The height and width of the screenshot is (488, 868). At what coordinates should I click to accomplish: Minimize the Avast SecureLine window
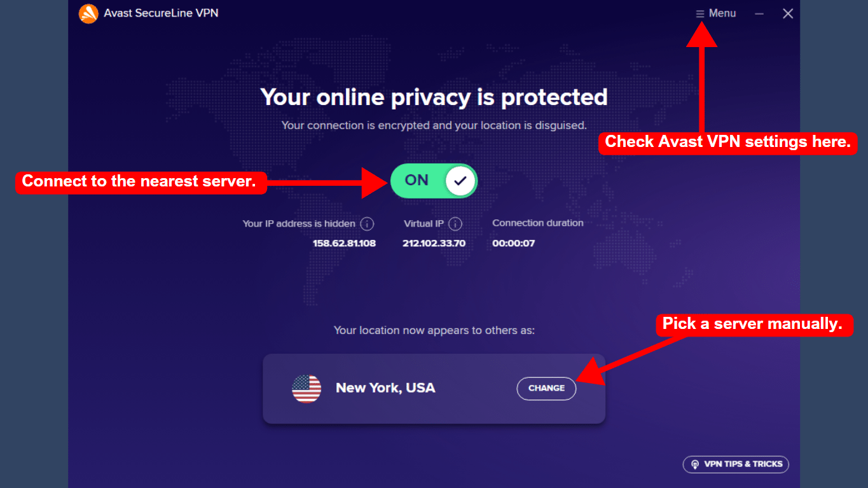(x=759, y=13)
